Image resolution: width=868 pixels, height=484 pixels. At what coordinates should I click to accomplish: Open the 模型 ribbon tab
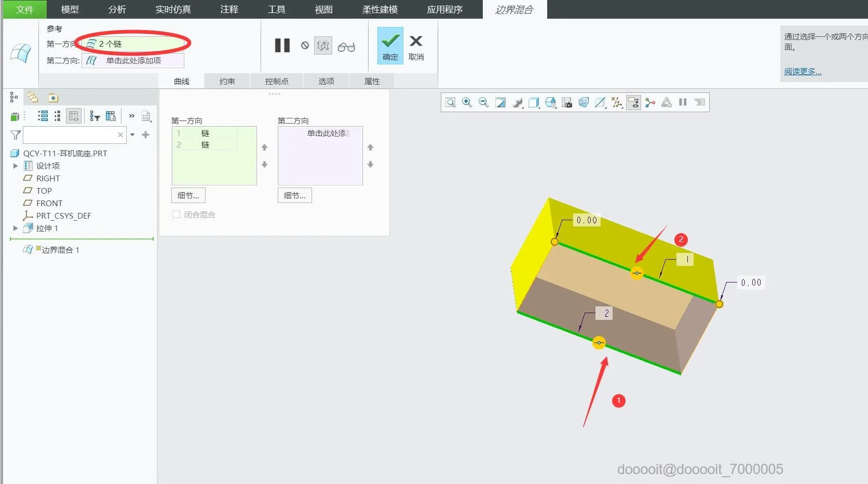coord(70,9)
